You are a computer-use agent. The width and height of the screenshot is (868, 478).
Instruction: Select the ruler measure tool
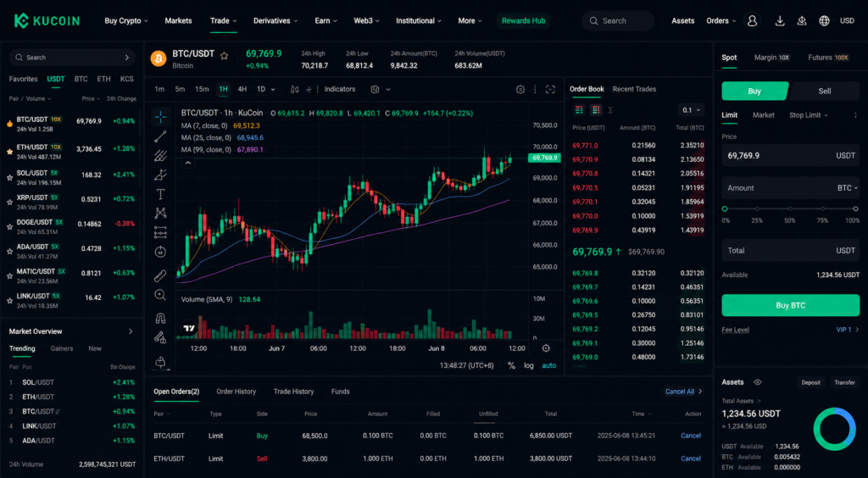click(x=160, y=275)
